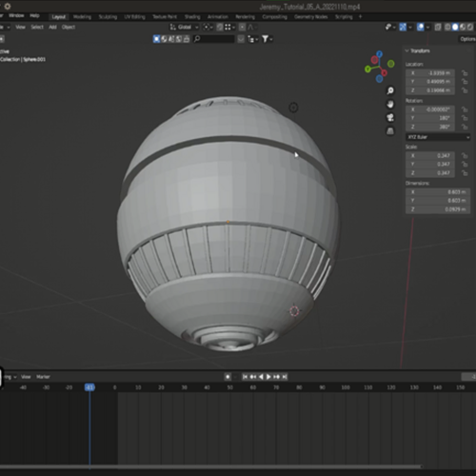Click the Options button
This screenshot has width=476, height=476.
point(467,39)
